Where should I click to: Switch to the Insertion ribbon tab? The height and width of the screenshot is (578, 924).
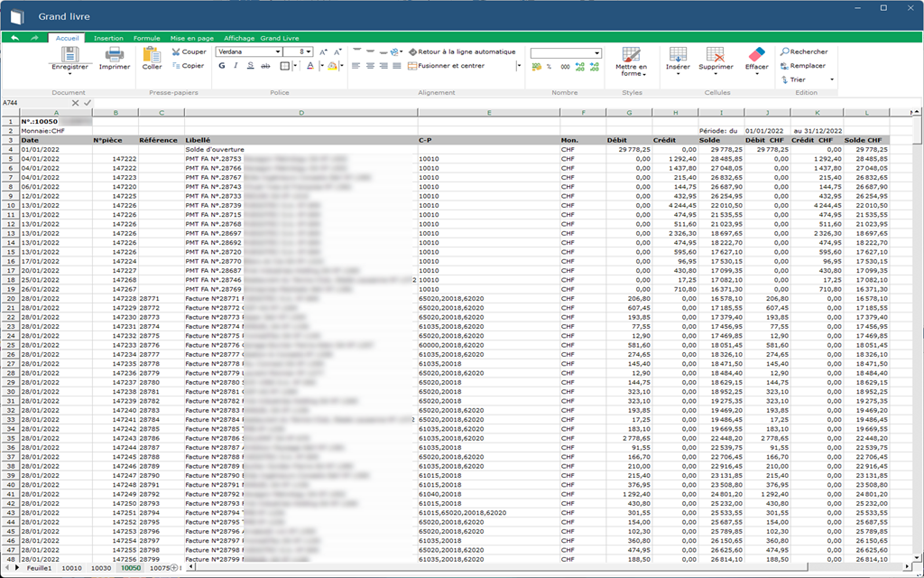pos(108,38)
